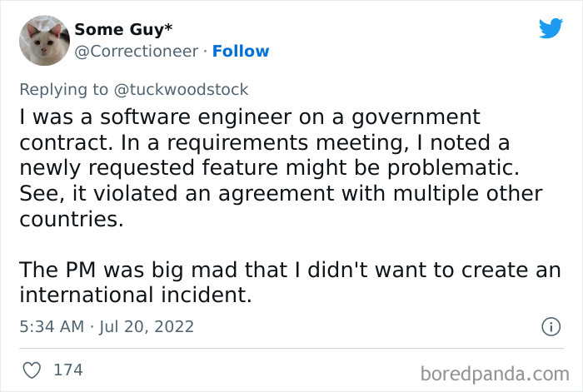Follow the @Correctioneer account
The width and height of the screenshot is (583, 392).
click(241, 51)
